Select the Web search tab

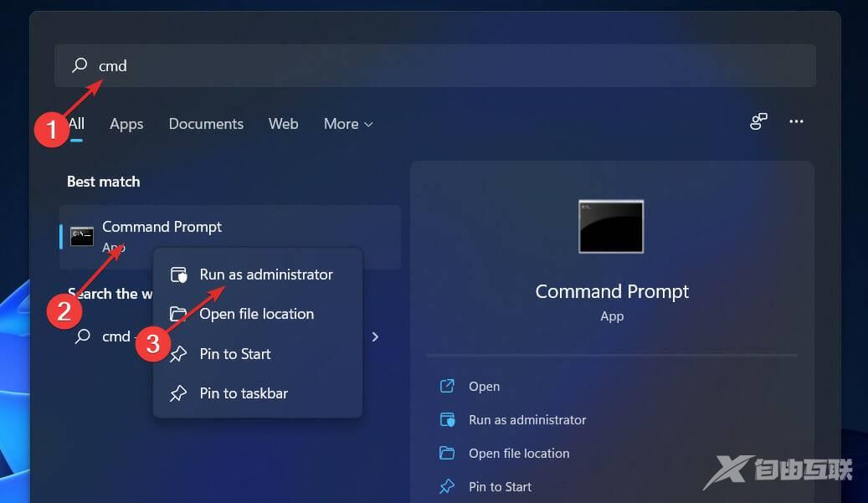click(x=283, y=124)
